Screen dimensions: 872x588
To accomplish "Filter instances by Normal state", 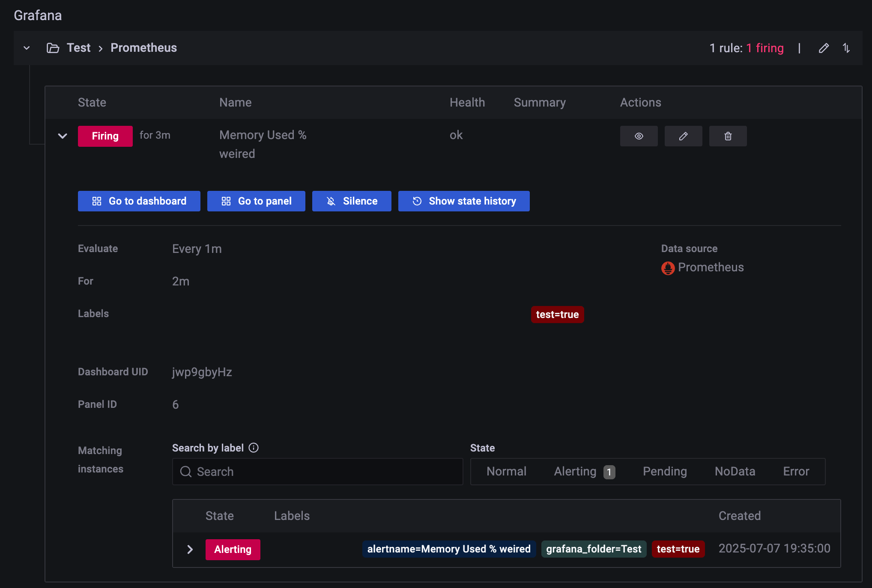I will 506,472.
